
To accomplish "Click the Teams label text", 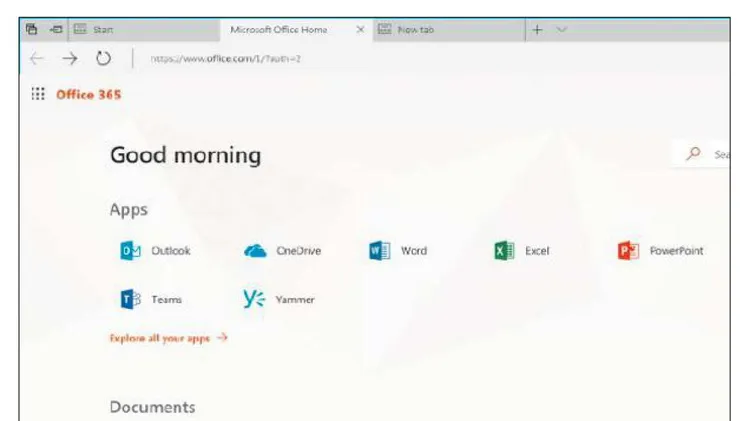I will [x=166, y=299].
